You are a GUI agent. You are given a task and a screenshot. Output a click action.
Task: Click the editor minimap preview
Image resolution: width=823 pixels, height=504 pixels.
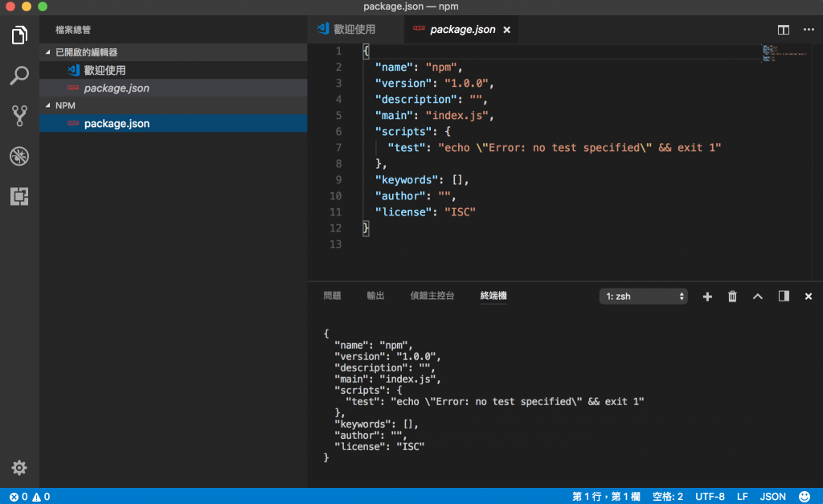784,54
